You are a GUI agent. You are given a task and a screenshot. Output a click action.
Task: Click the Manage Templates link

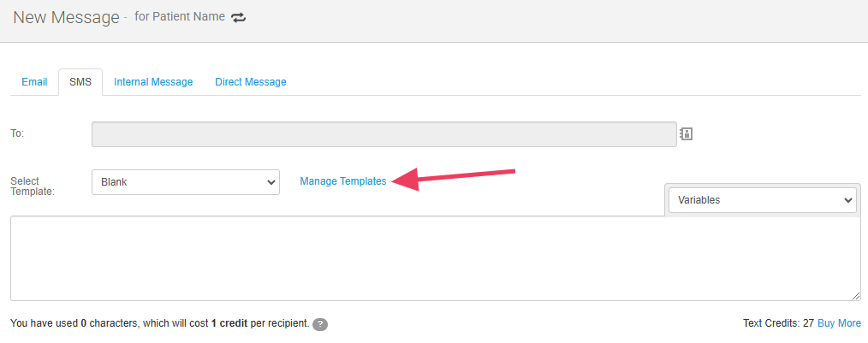[343, 181]
